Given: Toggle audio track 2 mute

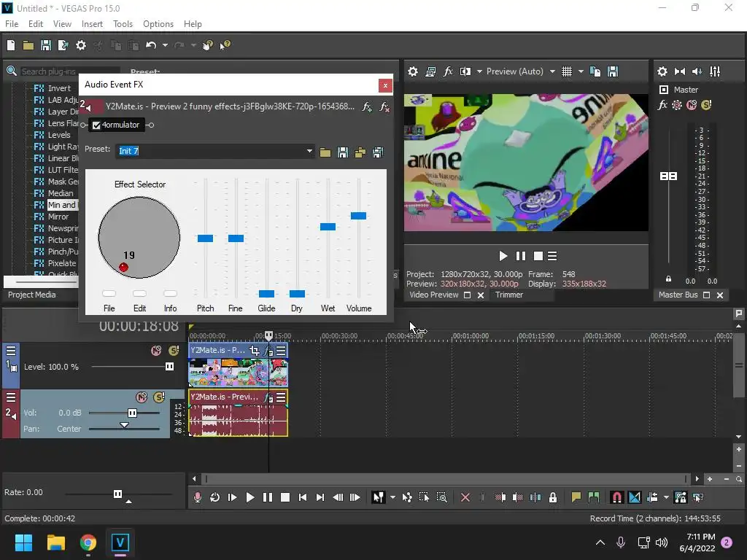Looking at the screenshot, I should point(142,397).
